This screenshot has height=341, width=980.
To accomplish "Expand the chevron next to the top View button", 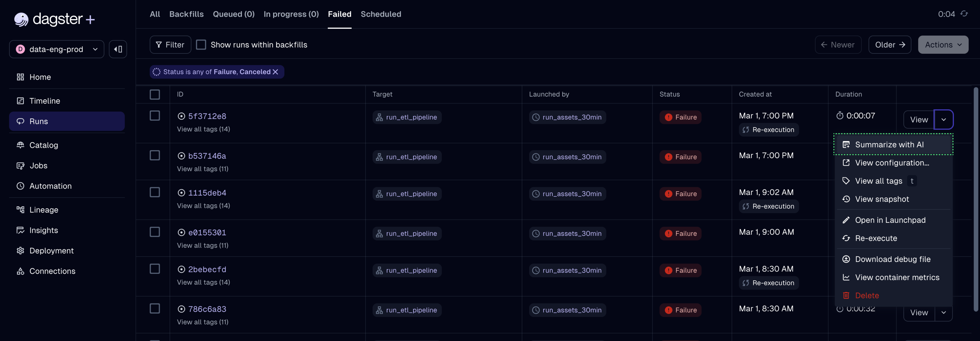I will [944, 119].
